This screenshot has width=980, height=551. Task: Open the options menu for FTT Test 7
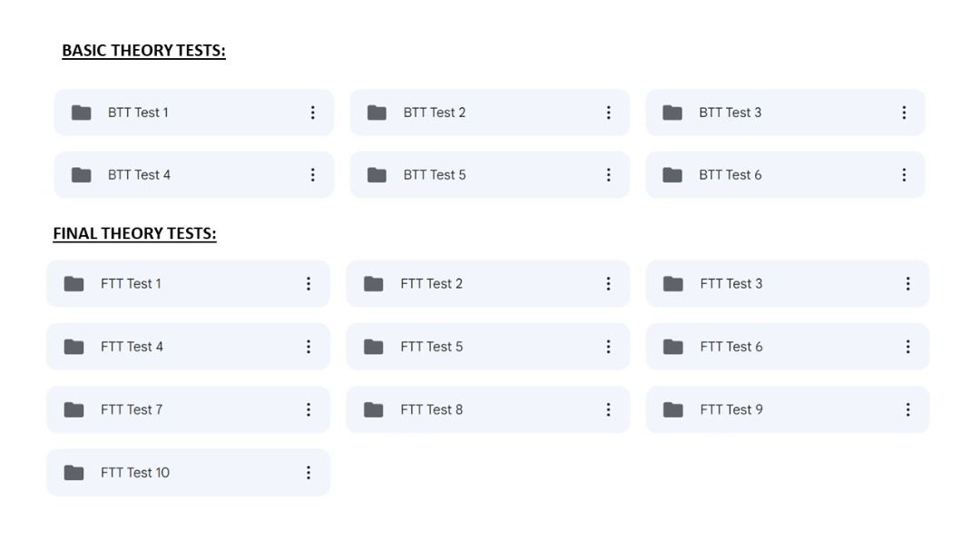(x=309, y=409)
